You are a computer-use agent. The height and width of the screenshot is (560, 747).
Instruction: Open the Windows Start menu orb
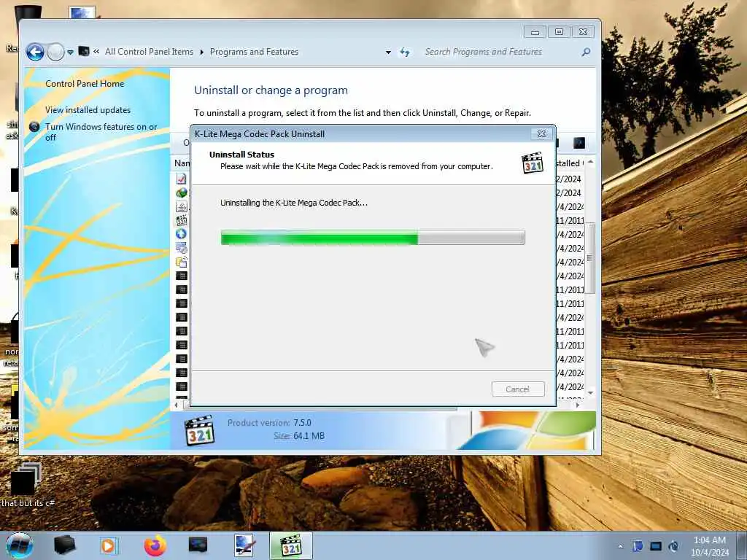[20, 545]
